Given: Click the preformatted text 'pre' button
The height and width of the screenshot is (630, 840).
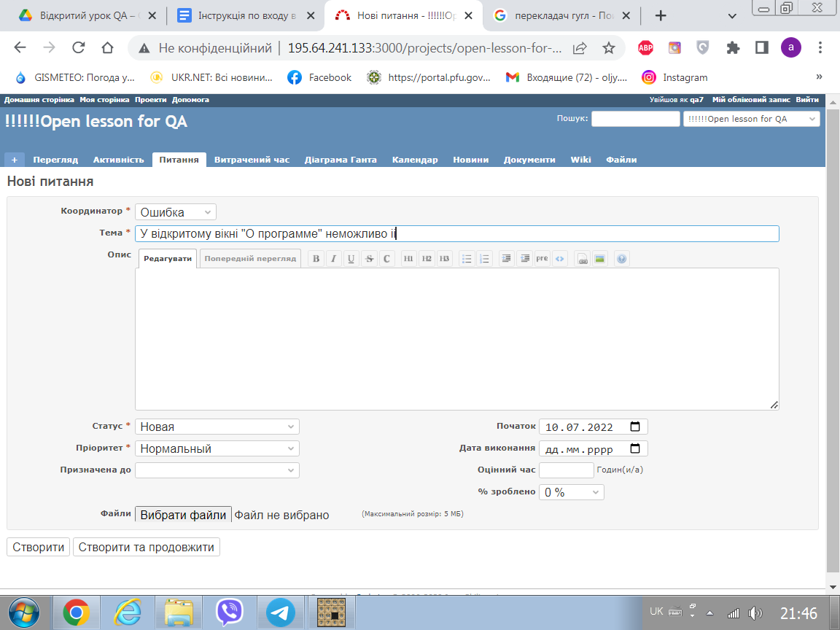Looking at the screenshot, I should click(x=542, y=258).
